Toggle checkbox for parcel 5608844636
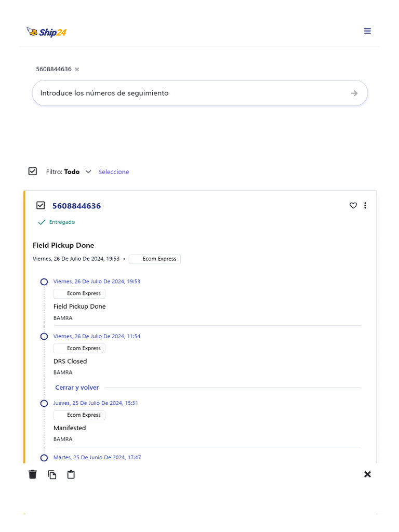399x532 pixels. [41, 206]
